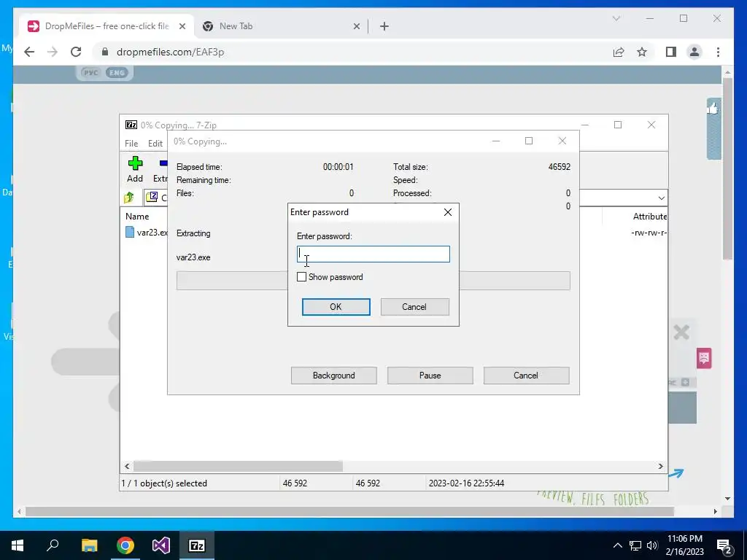Open Windows Start menu
The image size is (747, 560).
(18, 545)
